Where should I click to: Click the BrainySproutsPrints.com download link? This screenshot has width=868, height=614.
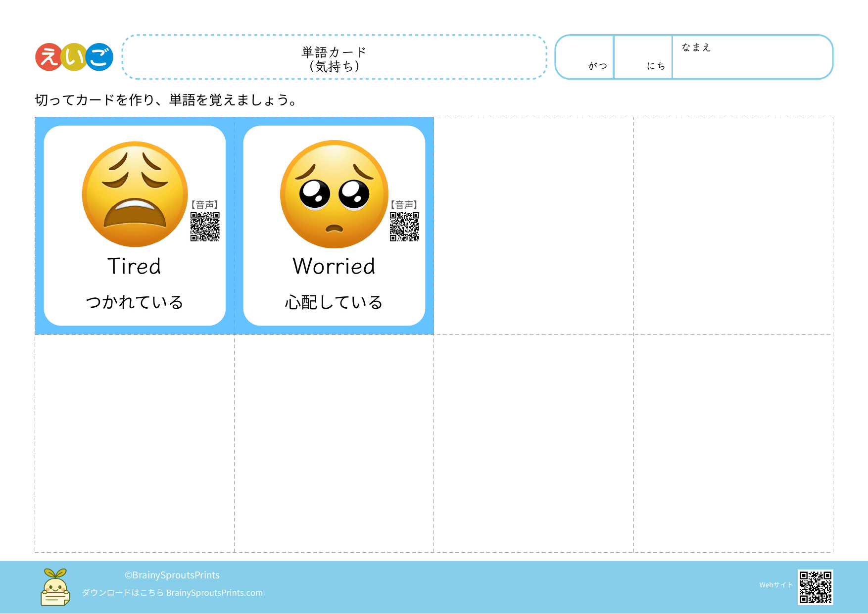214,593
